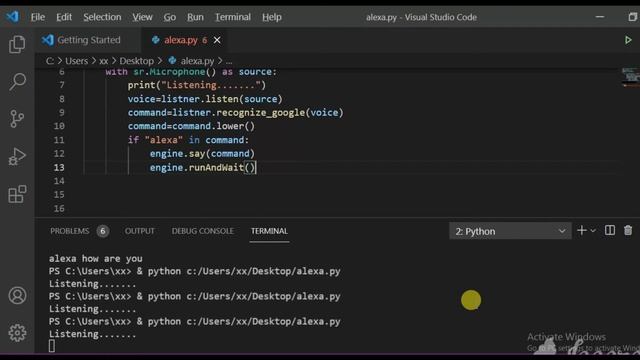Click xx folder in the breadcrumb
The height and width of the screenshot is (360, 640).
(x=104, y=61)
